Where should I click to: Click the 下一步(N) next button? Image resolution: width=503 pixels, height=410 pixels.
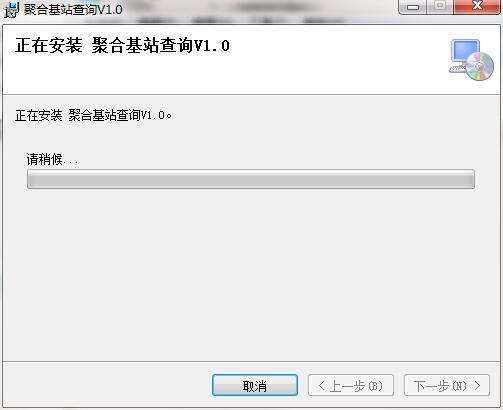(x=447, y=385)
